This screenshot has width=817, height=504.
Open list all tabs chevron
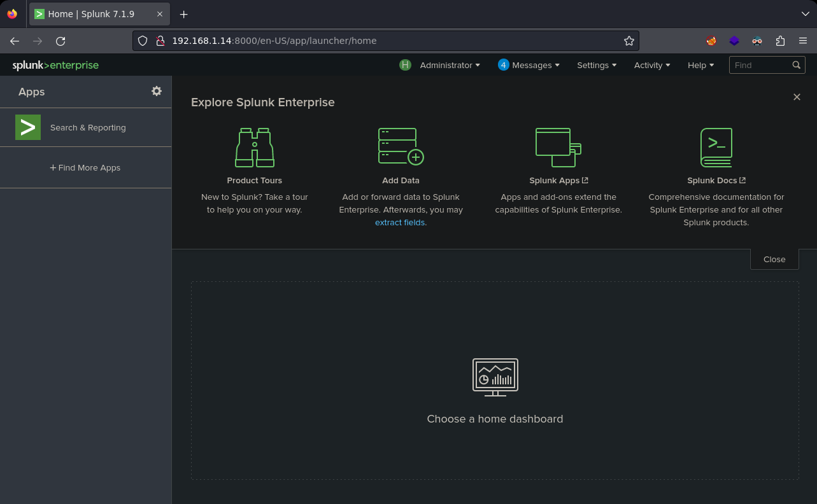click(x=806, y=14)
